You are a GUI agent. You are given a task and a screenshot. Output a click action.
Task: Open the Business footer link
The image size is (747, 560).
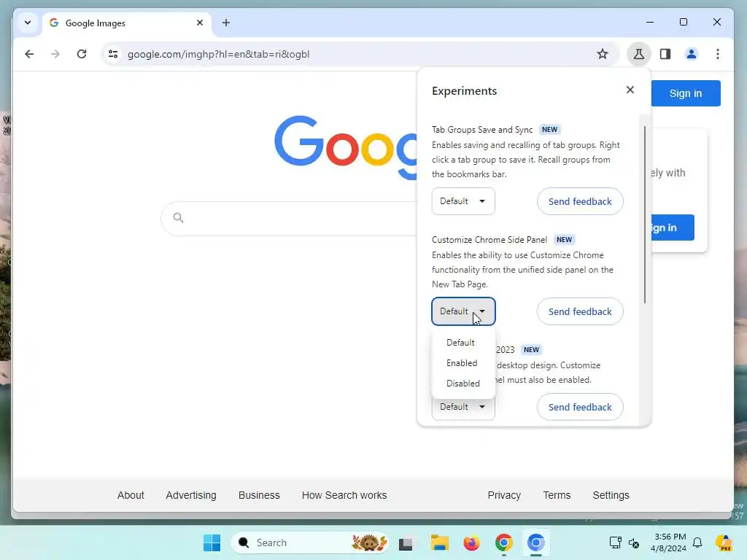click(259, 495)
